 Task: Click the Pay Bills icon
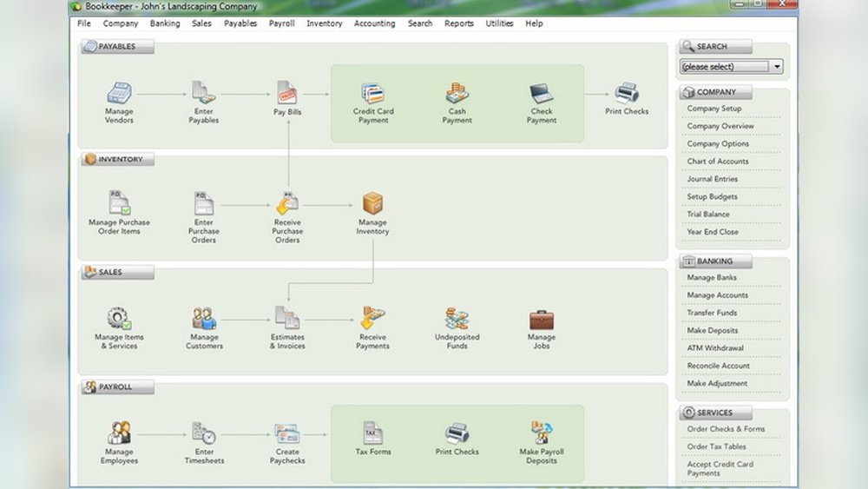pyautogui.click(x=287, y=93)
